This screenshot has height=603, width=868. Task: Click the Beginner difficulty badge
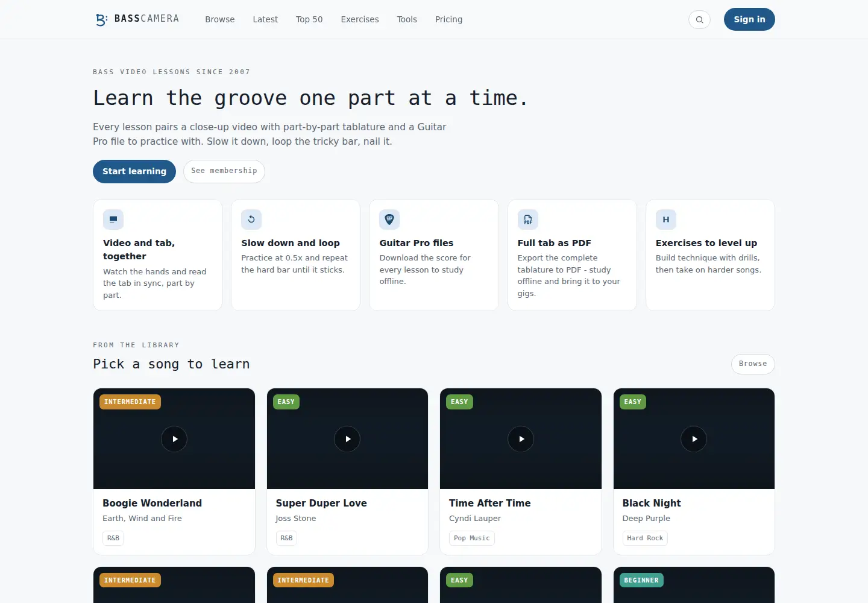pos(641,580)
